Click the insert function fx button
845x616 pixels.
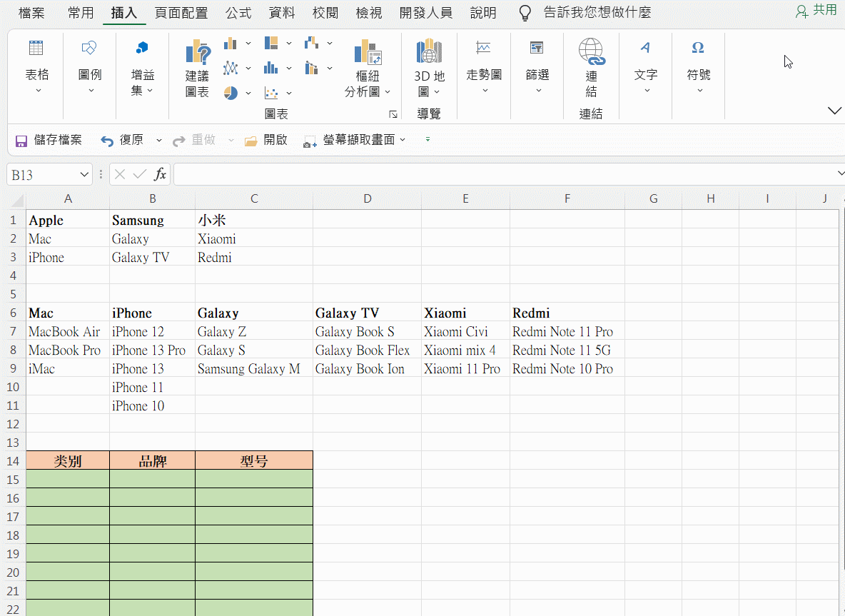pos(161,174)
